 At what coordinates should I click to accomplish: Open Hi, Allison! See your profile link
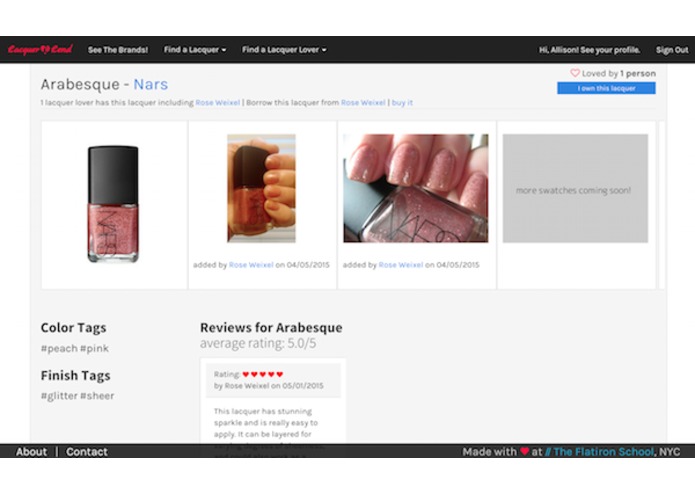590,50
